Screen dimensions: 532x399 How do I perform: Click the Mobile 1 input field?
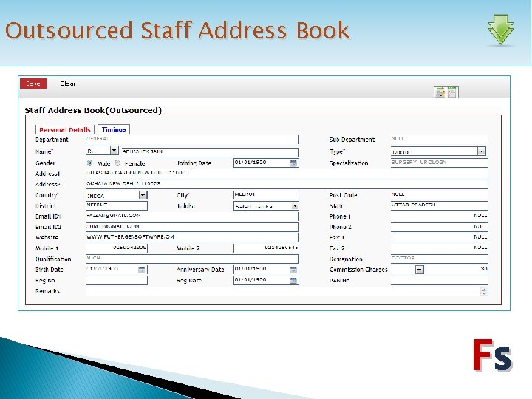tap(117, 248)
